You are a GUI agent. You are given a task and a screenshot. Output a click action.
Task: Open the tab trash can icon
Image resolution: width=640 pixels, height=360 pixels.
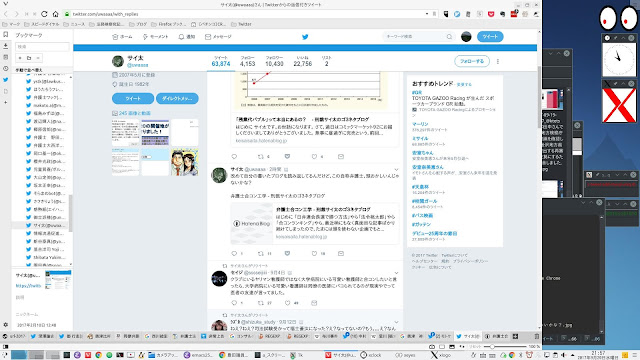[536, 336]
